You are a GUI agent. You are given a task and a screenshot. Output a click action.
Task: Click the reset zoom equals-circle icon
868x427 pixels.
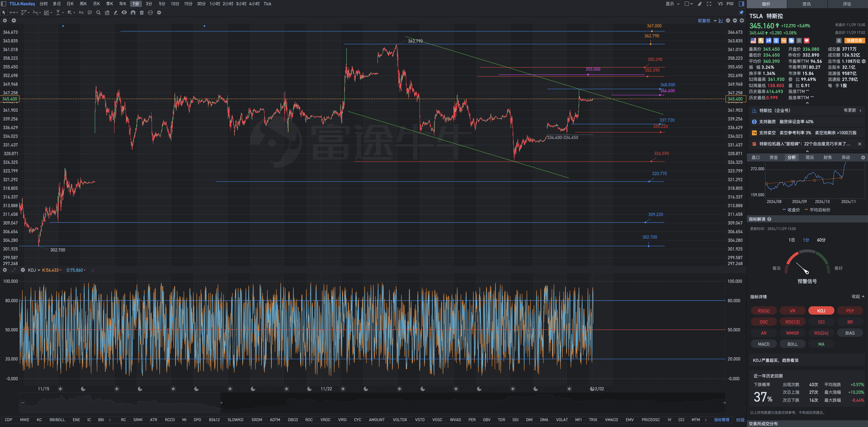point(728,21)
